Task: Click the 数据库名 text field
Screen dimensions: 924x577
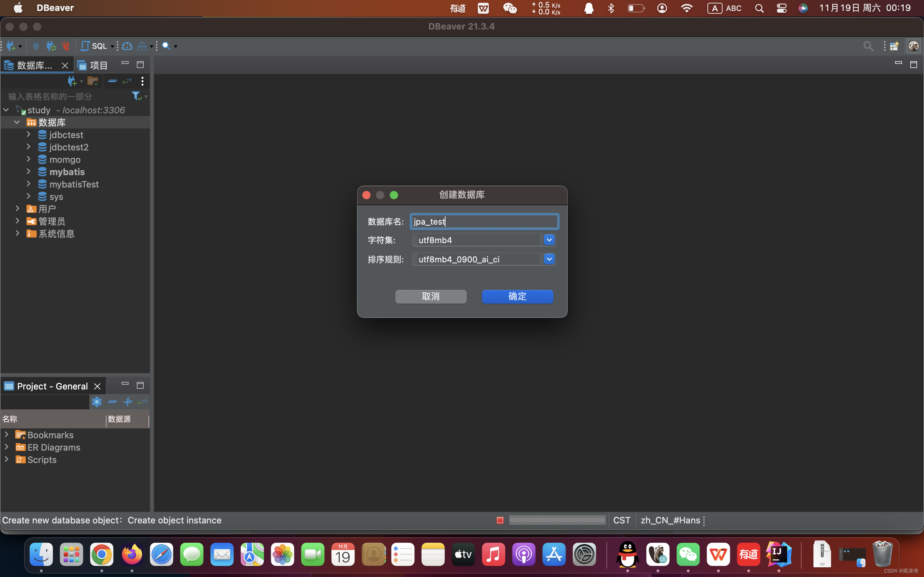Action: tap(484, 222)
